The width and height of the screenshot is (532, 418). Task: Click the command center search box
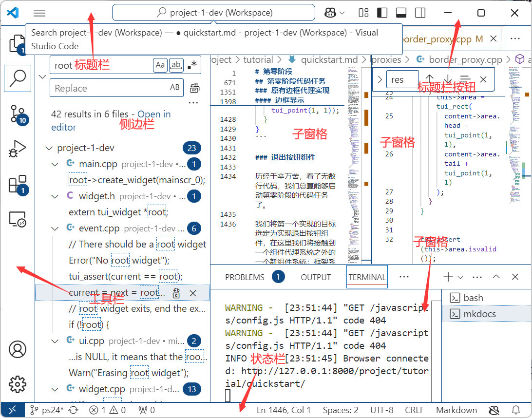tap(213, 13)
